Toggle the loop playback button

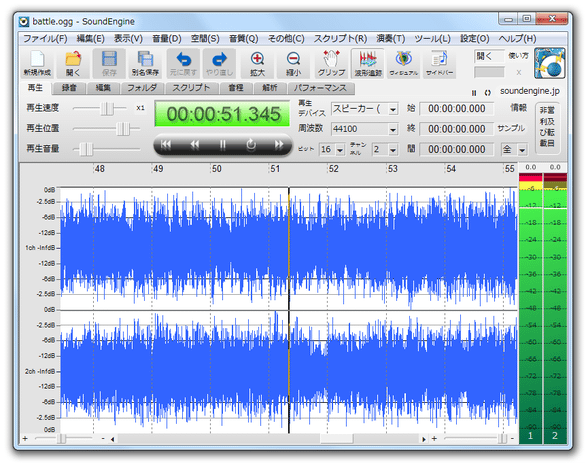pos(251,144)
